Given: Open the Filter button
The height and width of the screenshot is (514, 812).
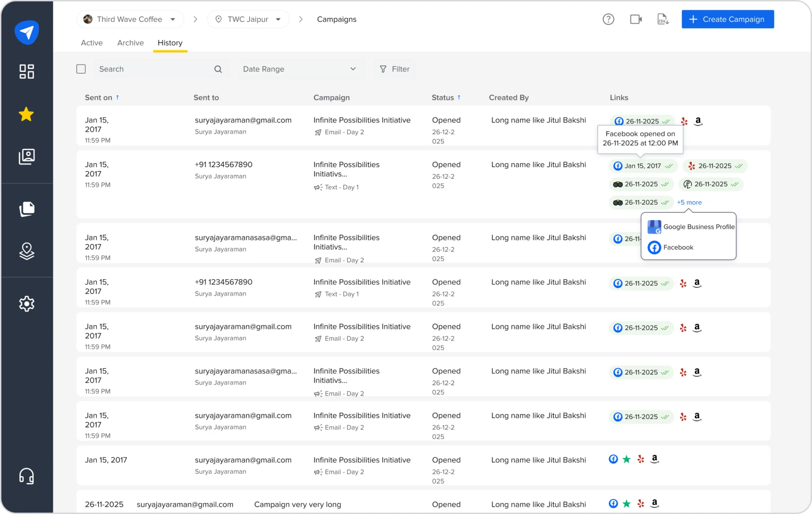Looking at the screenshot, I should click(x=394, y=69).
